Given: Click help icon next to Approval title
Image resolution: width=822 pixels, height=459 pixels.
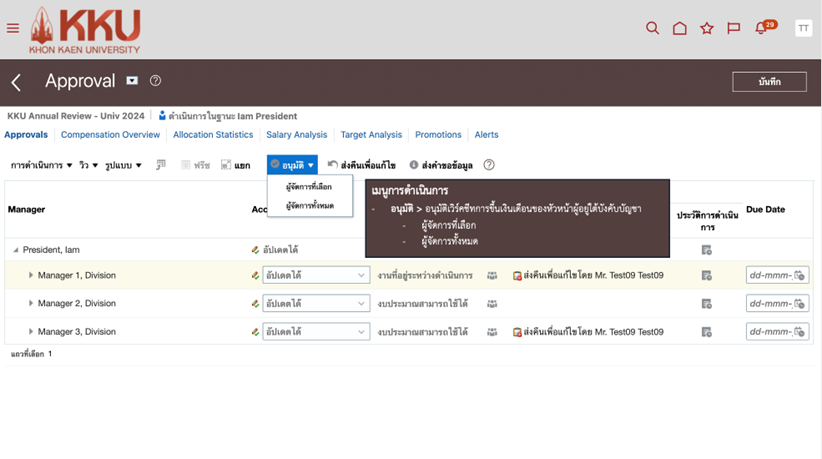Looking at the screenshot, I should [155, 81].
